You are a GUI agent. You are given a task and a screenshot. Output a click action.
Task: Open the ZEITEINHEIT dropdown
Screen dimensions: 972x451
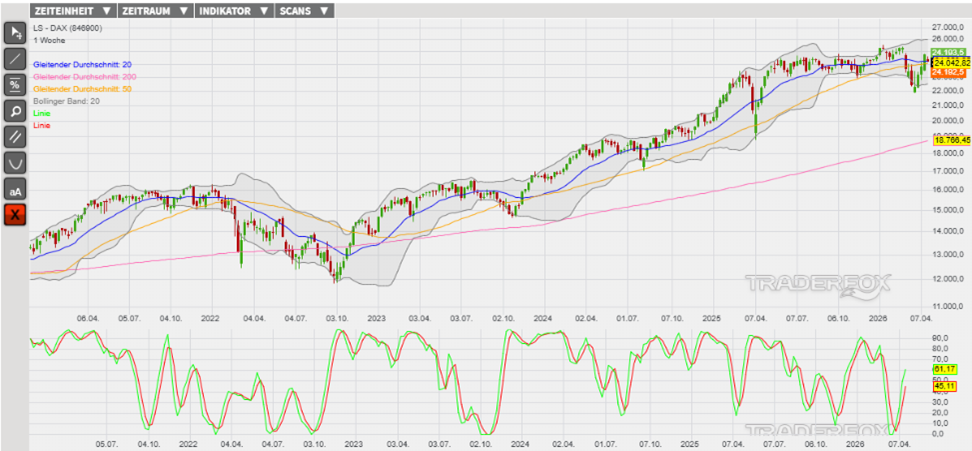(x=73, y=10)
